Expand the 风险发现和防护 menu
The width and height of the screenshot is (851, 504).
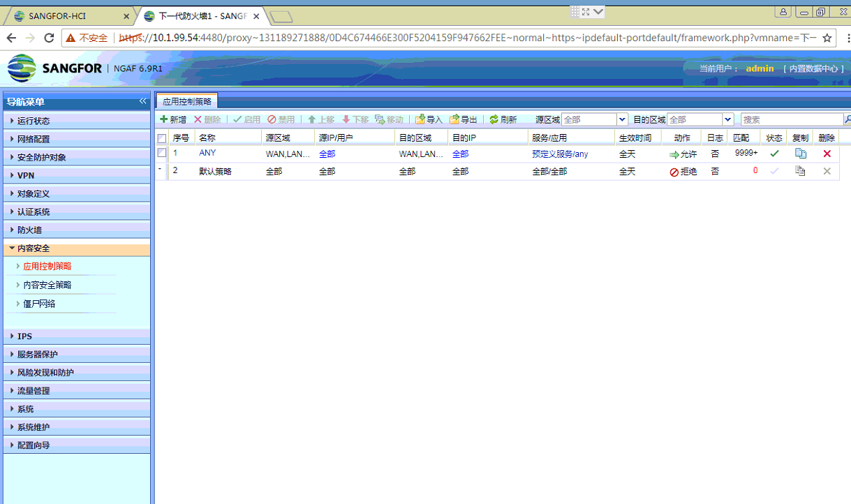pos(77,372)
